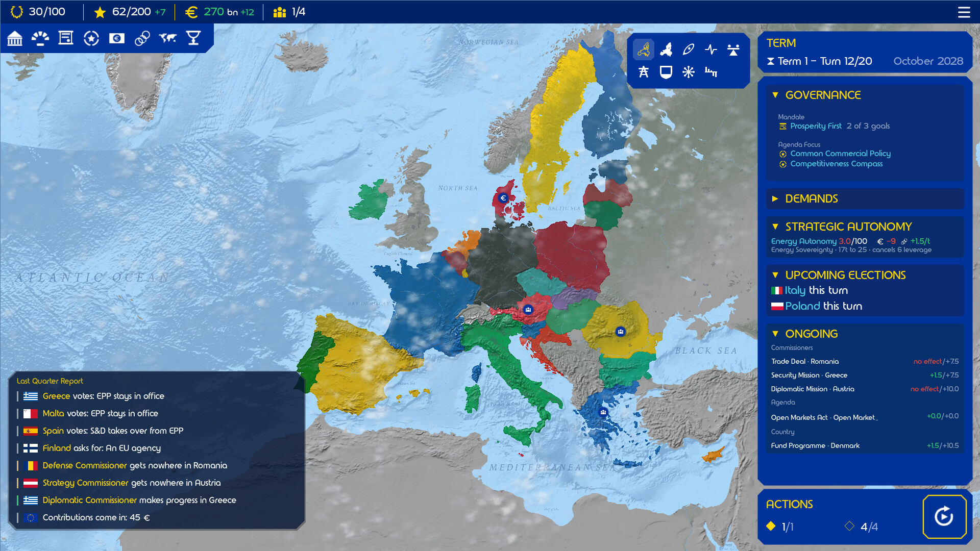
Task: Switch to the balance scale map mode
Action: click(x=733, y=49)
